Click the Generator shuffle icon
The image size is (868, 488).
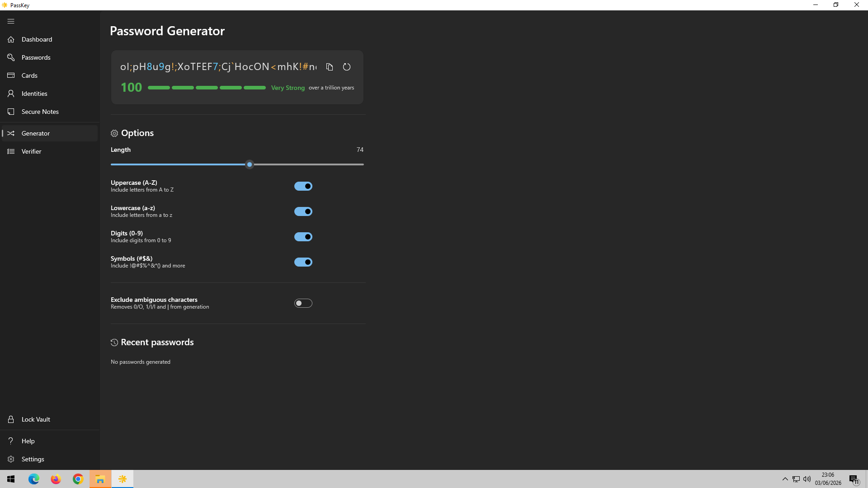11,133
